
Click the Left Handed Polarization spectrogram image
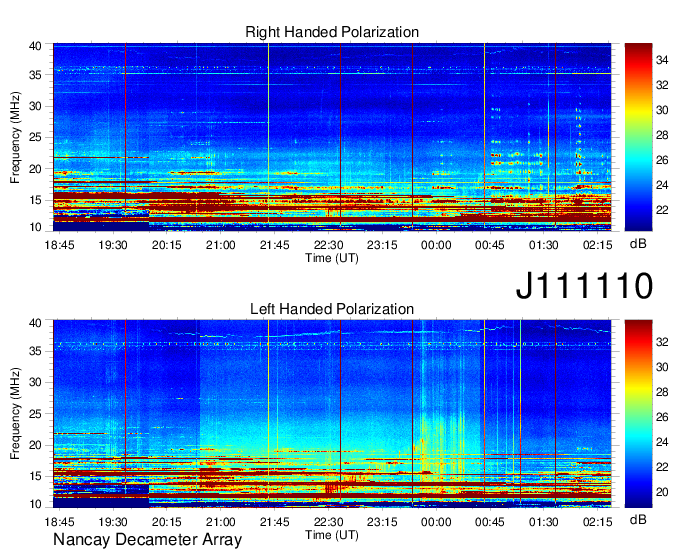(332, 414)
